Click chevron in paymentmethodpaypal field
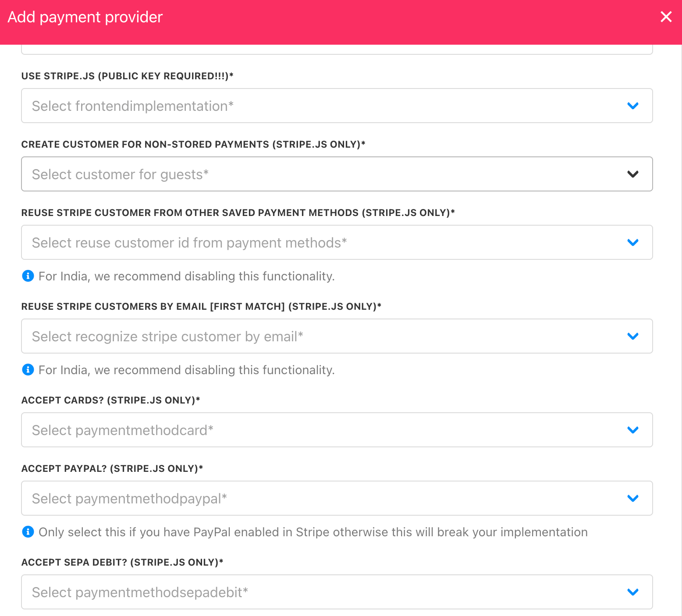Viewport: 682px width, 616px height. click(x=632, y=498)
